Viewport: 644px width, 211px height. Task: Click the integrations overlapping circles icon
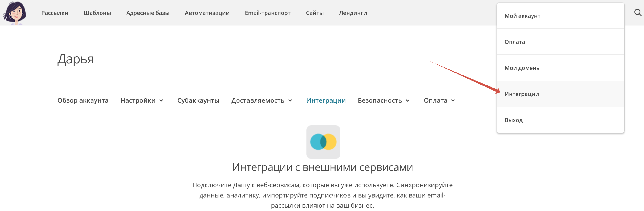323,142
